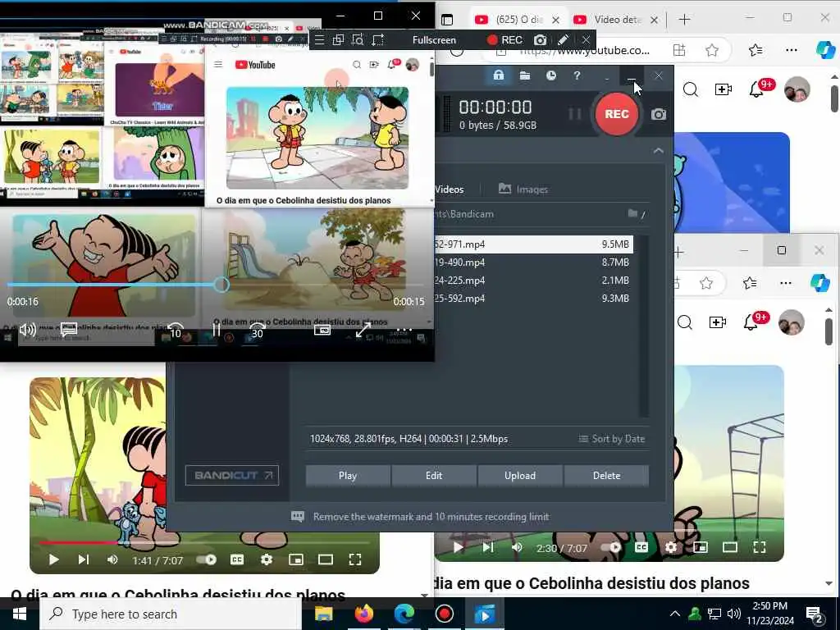
Task: Open the subtitles icon in the media player
Action: [69, 330]
